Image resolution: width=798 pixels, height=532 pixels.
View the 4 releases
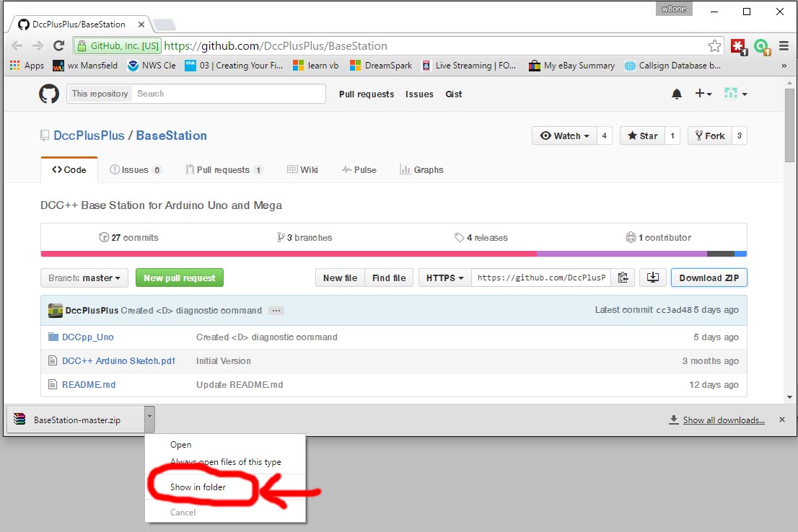click(x=481, y=237)
